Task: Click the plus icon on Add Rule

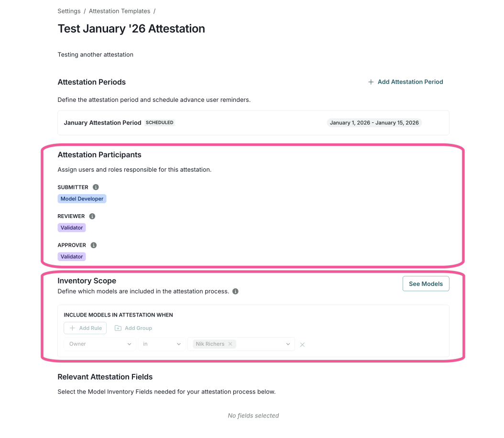Action: coord(72,328)
